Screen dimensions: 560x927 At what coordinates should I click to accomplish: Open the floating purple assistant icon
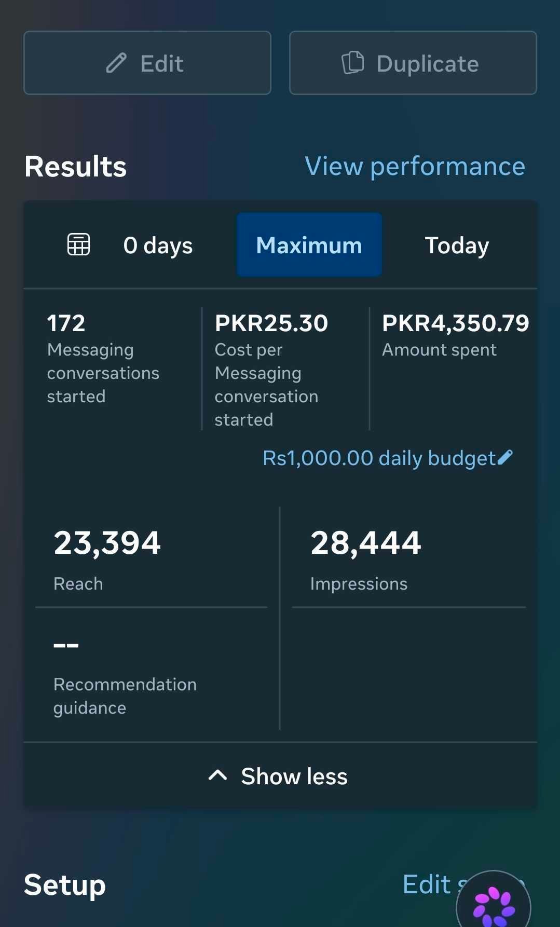tap(494, 903)
